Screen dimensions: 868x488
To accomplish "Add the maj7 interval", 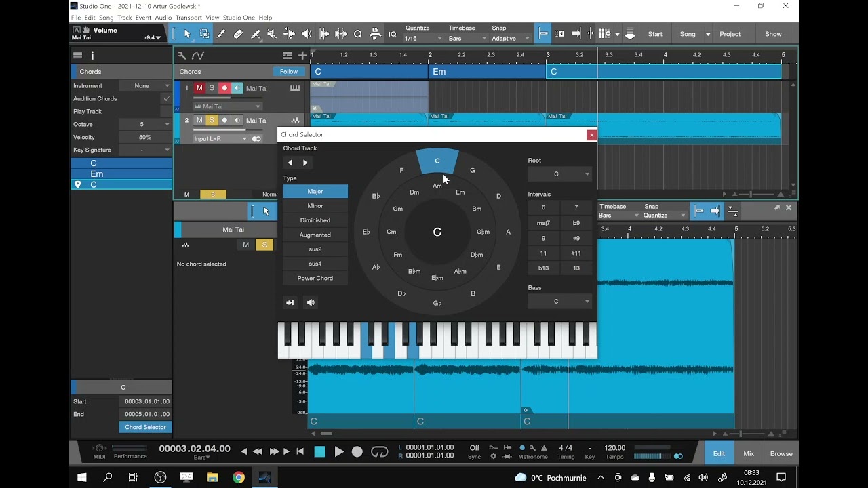I will [x=543, y=222].
